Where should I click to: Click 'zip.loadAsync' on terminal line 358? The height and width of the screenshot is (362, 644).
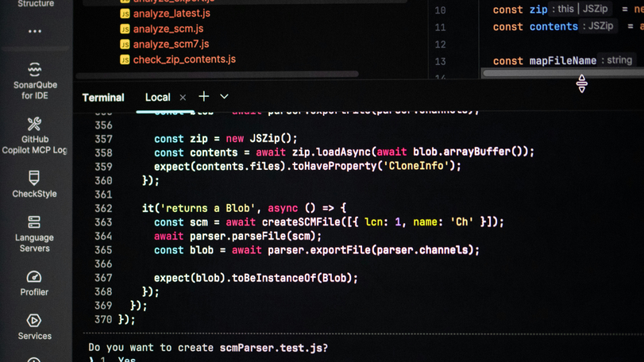pyautogui.click(x=331, y=152)
